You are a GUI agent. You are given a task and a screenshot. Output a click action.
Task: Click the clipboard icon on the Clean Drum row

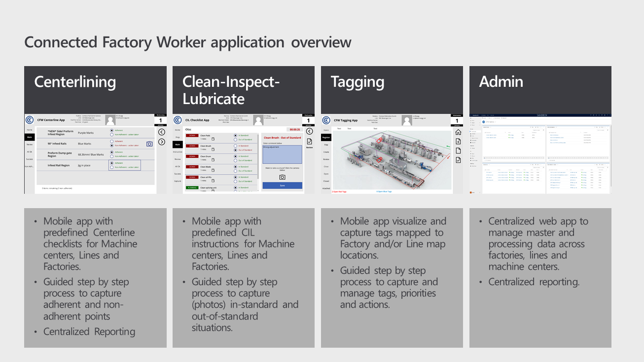coord(213,160)
